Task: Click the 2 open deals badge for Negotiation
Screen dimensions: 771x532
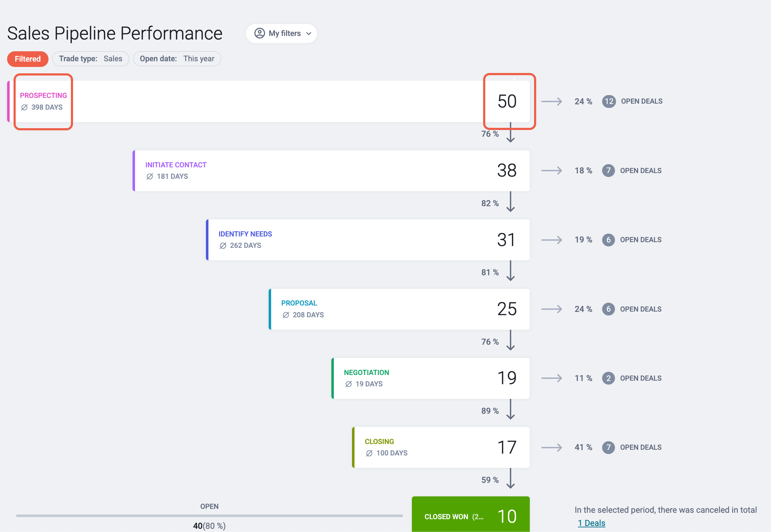Action: (609, 378)
